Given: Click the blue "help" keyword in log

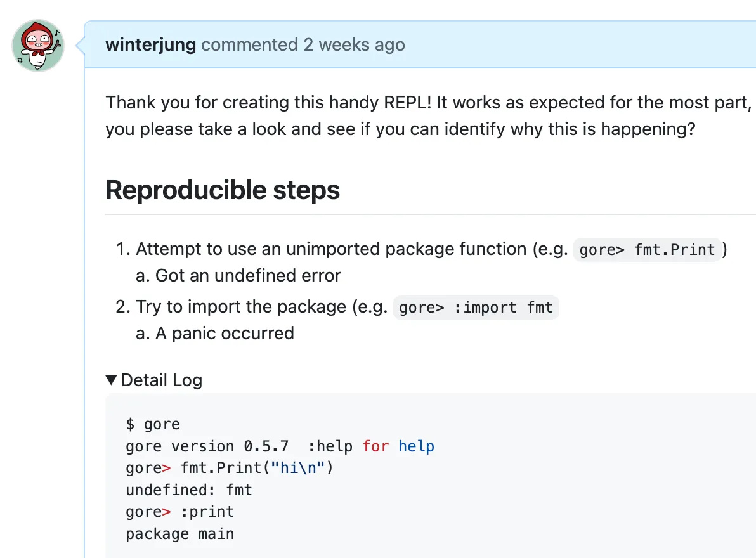Looking at the screenshot, I should coord(416,446).
